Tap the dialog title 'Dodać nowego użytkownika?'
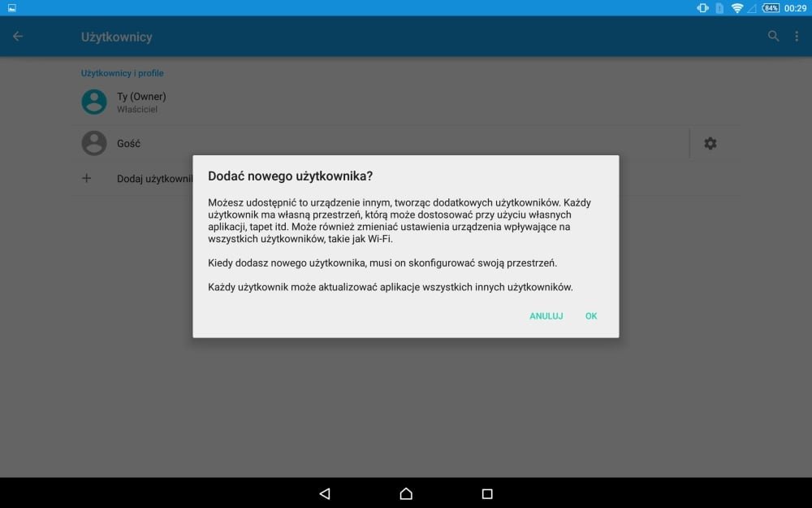This screenshot has height=508, width=812. (290, 176)
